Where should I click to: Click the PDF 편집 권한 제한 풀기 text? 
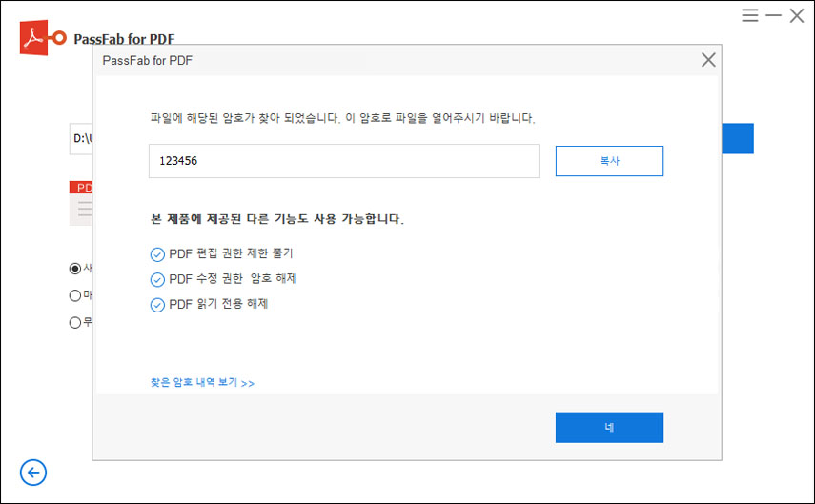tap(231, 254)
